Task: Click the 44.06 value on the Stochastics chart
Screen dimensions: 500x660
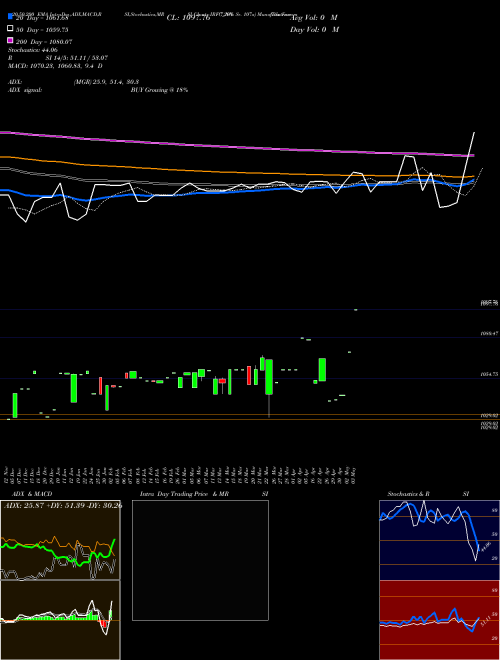Action: click(x=485, y=547)
